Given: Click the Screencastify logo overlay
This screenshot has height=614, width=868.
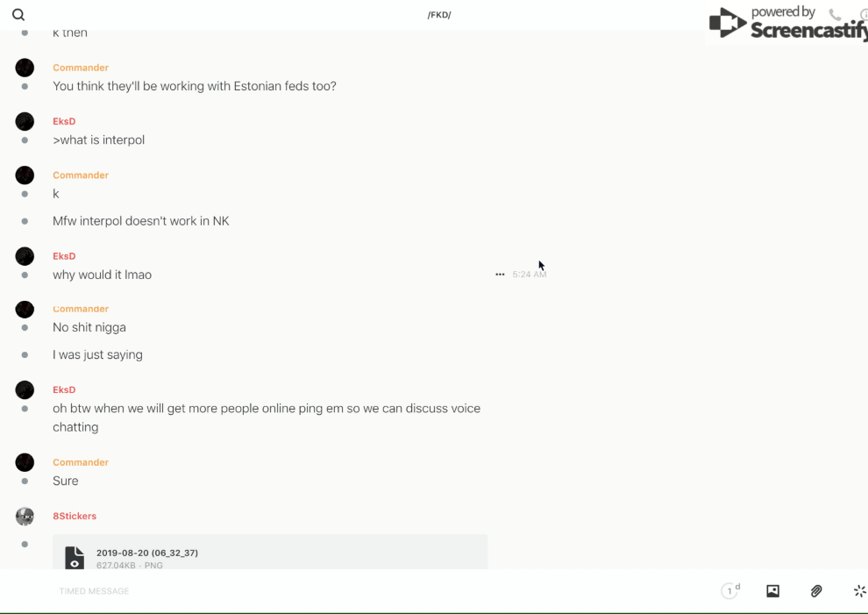Looking at the screenshot, I should pos(787,23).
